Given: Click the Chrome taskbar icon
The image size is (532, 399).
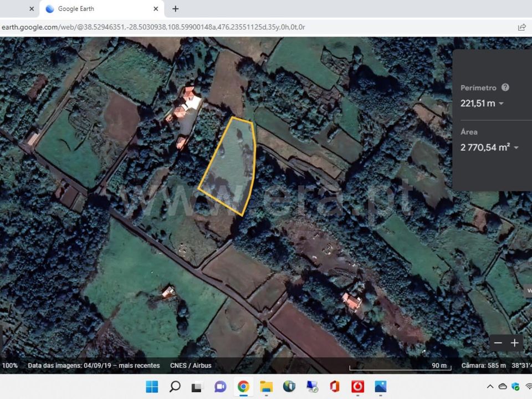Looking at the screenshot, I should 243,386.
